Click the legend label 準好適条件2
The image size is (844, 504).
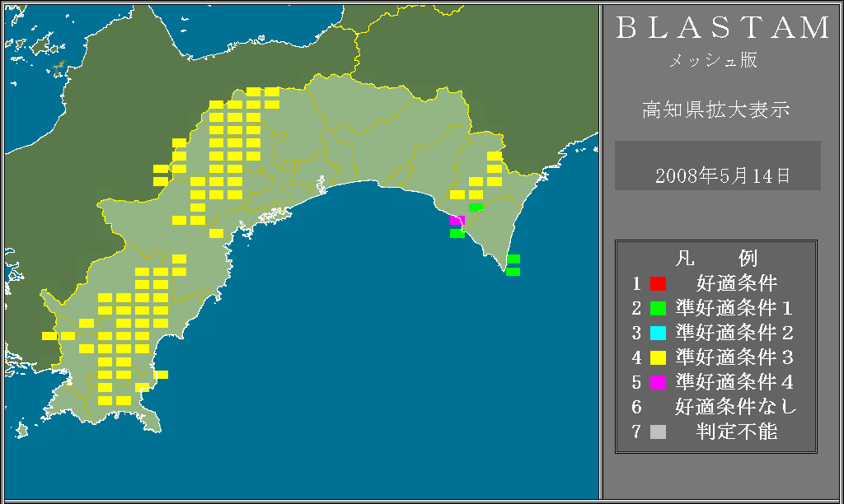pos(734,333)
